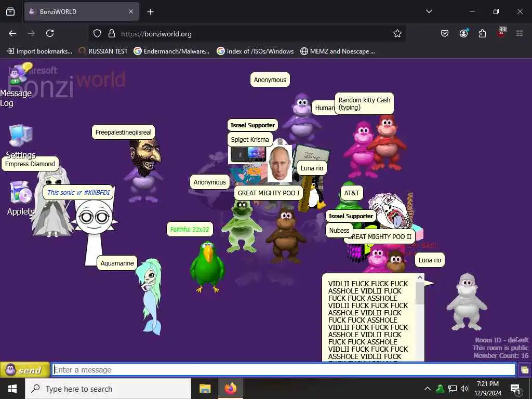The image size is (532, 399).
Task: Click the brown gorilla avatar
Action: (x=286, y=235)
